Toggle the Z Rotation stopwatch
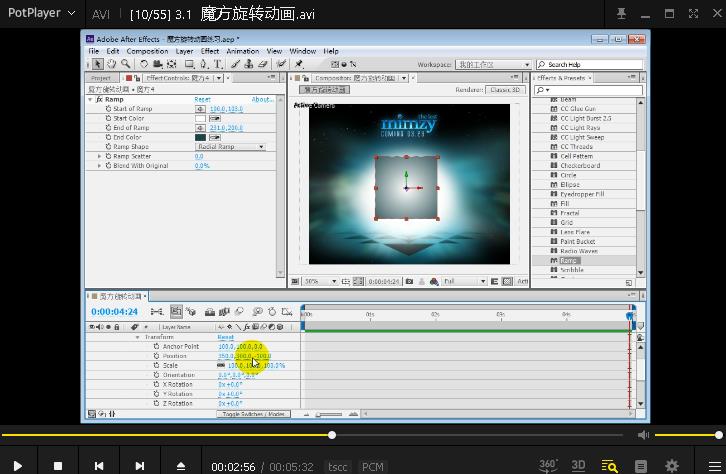 coord(156,403)
